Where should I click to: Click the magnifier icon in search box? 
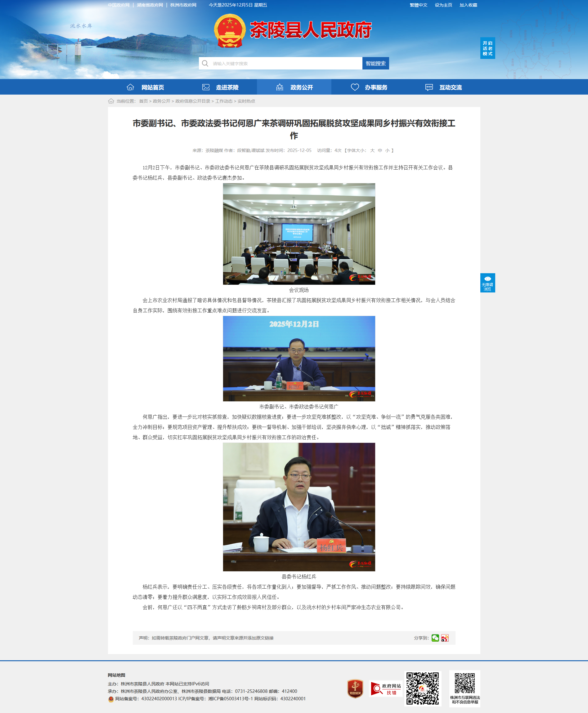click(205, 63)
